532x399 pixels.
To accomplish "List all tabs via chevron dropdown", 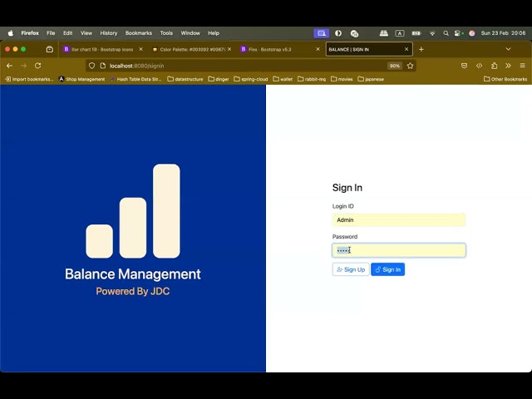I will click(508, 49).
